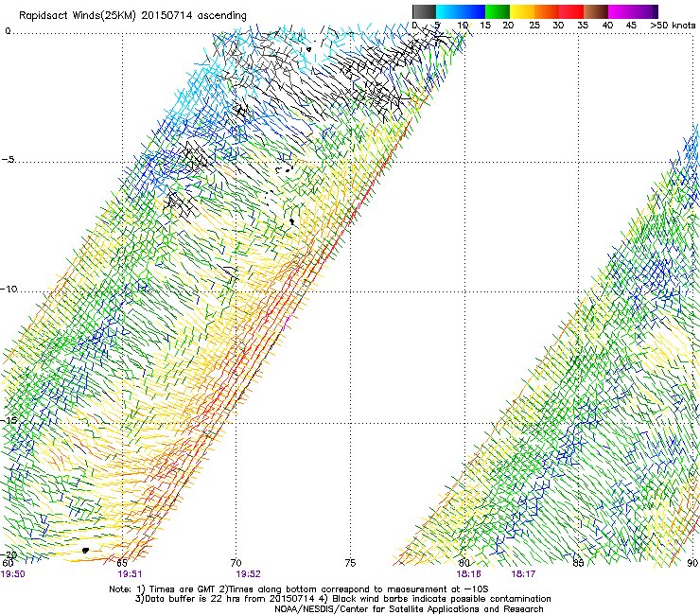
Task: Click the 'NOAA/NESDIS/Center for Satellite Applications' credit line
Action: pyautogui.click(x=409, y=609)
